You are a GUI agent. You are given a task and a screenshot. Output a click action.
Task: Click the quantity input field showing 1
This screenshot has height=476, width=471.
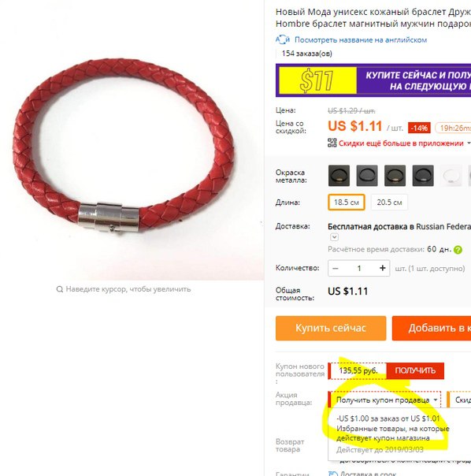359,268
